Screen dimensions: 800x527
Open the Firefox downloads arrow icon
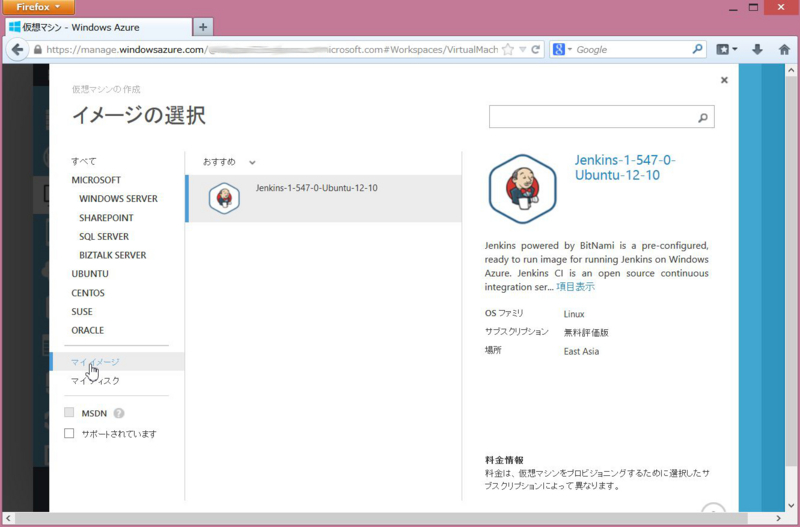coord(757,49)
